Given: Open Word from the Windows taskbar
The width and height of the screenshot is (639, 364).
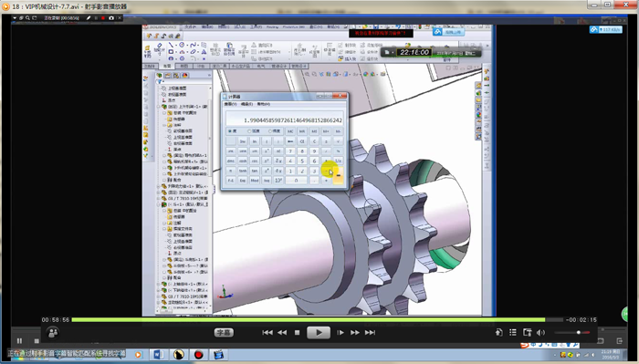Looking at the screenshot, I should pos(158,355).
